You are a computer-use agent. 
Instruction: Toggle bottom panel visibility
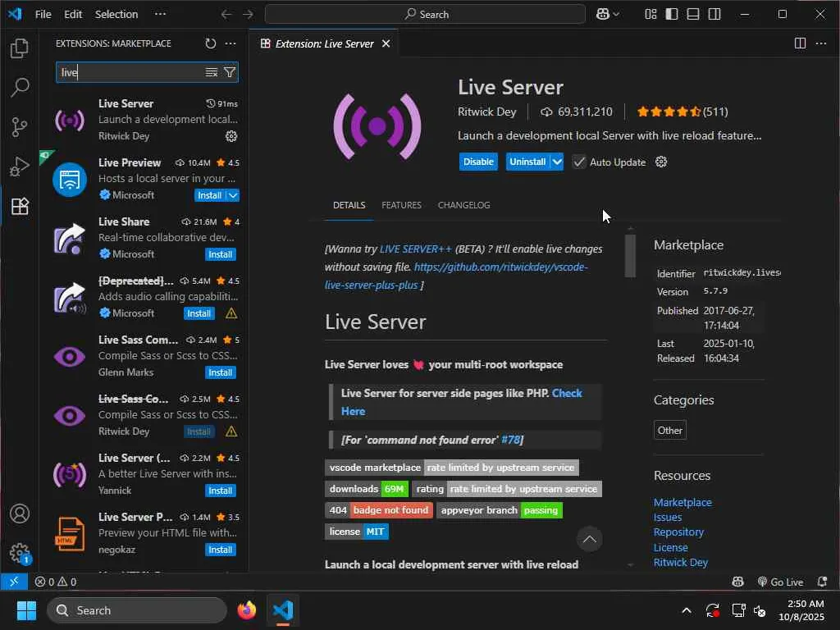[x=692, y=15]
